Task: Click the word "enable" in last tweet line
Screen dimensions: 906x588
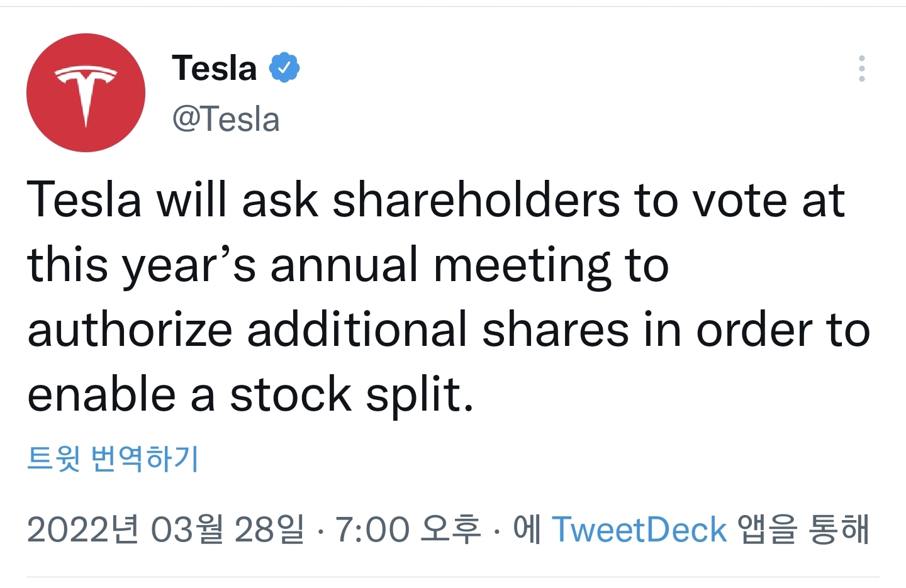Action: tap(101, 395)
